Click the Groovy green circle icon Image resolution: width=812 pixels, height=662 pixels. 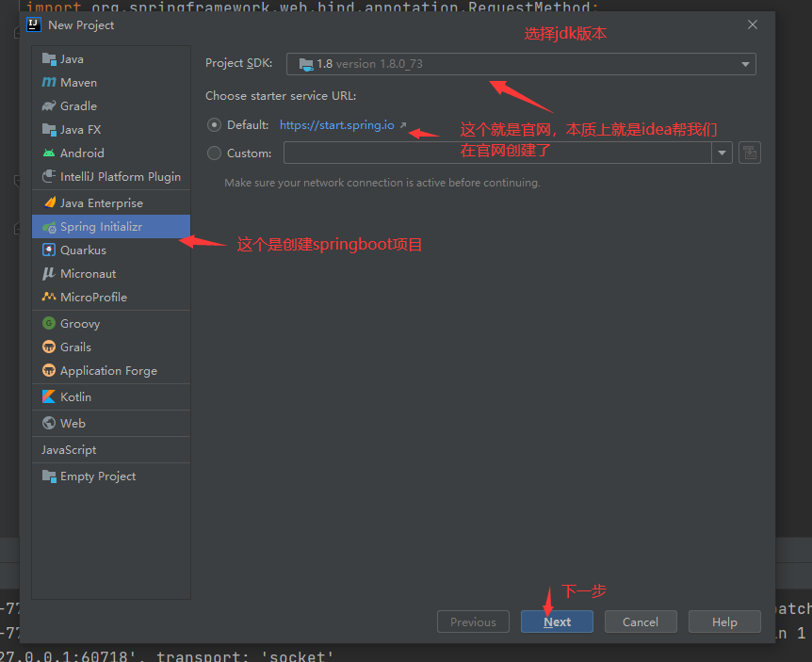[49, 323]
